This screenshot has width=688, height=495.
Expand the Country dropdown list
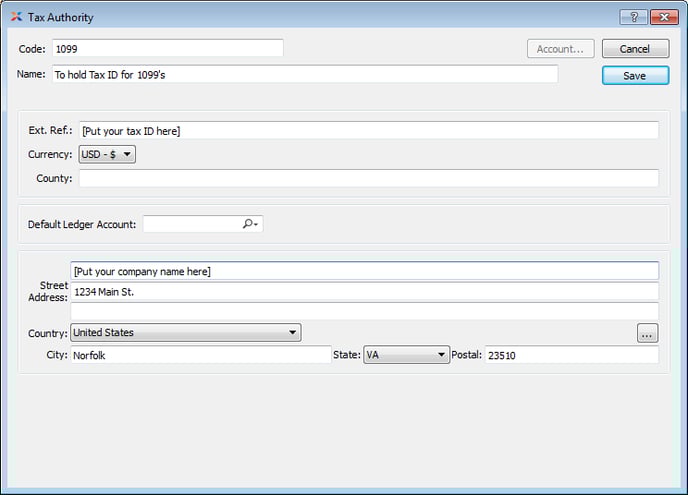(186, 333)
